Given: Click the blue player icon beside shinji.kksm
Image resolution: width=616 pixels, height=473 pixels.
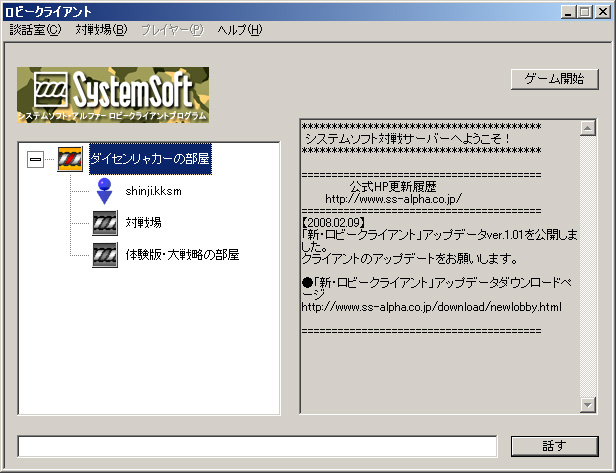Looking at the screenshot, I should click(x=104, y=191).
